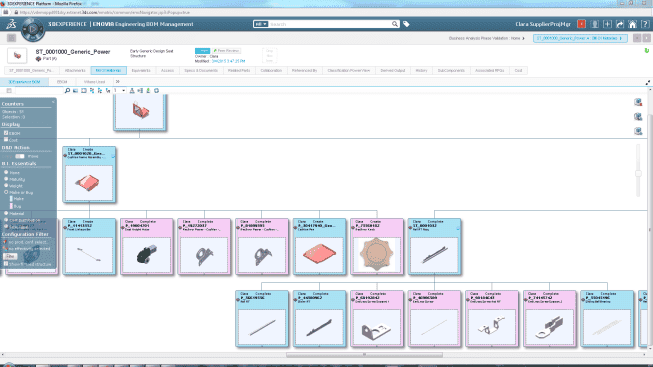
Task: Open the search scope All dropdown
Action: point(261,24)
